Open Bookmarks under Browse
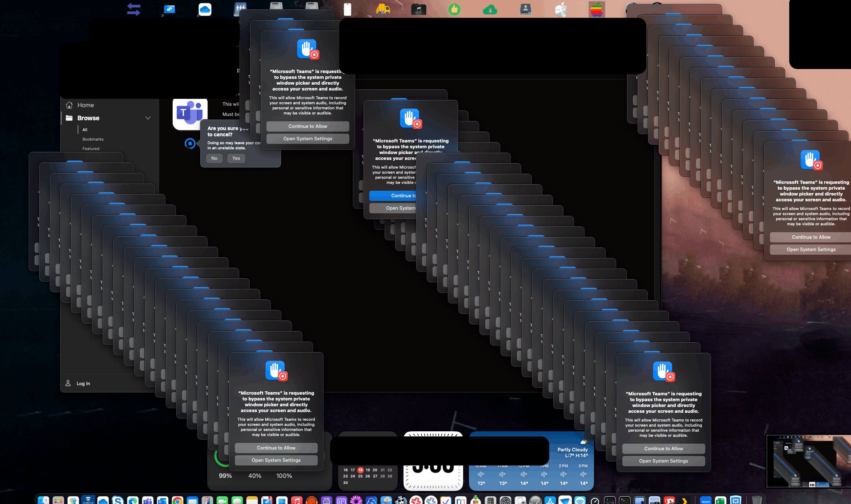Screen dimensions: 851x504 pos(93,139)
